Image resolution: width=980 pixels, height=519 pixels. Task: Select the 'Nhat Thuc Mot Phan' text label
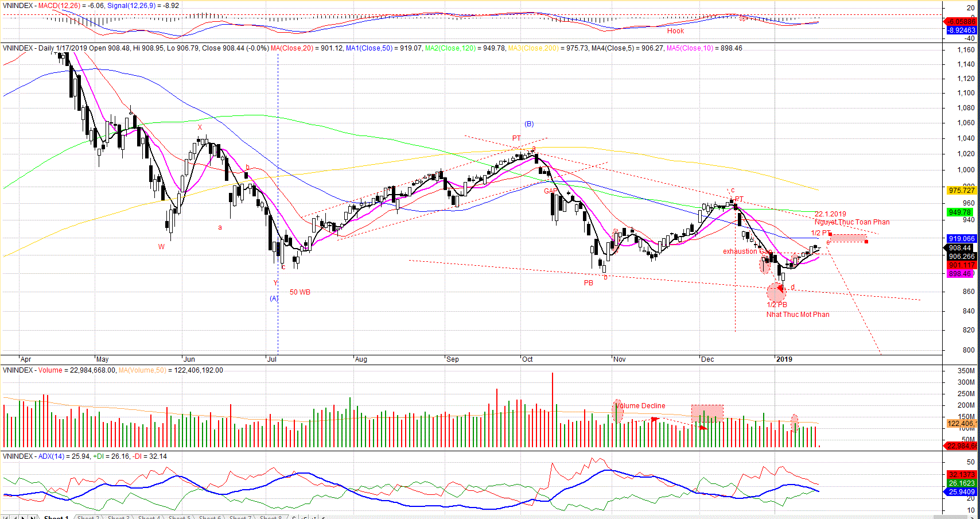798,315
